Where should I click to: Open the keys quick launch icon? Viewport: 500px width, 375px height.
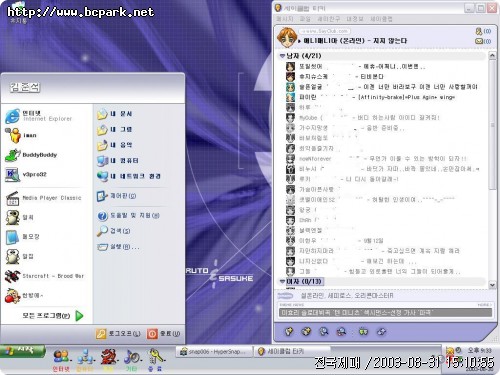click(x=155, y=360)
